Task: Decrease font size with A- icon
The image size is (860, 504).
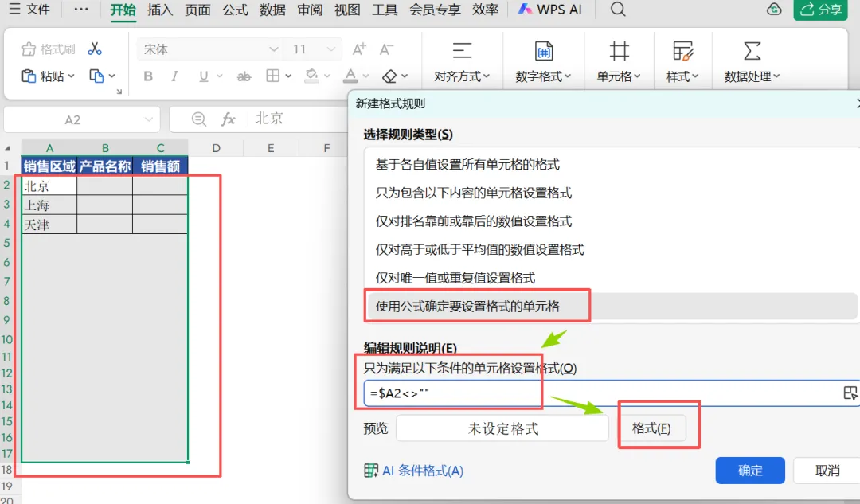Action: point(387,49)
